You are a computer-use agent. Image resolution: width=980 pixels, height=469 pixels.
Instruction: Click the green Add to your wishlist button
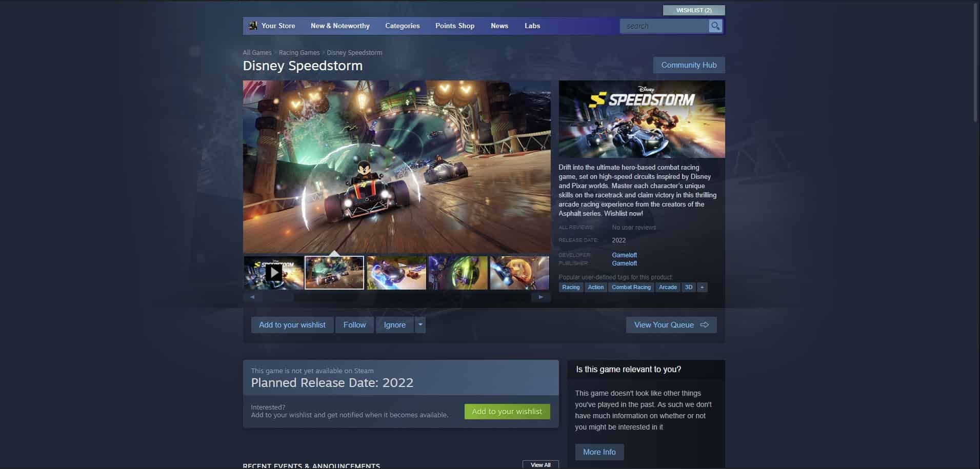(507, 412)
